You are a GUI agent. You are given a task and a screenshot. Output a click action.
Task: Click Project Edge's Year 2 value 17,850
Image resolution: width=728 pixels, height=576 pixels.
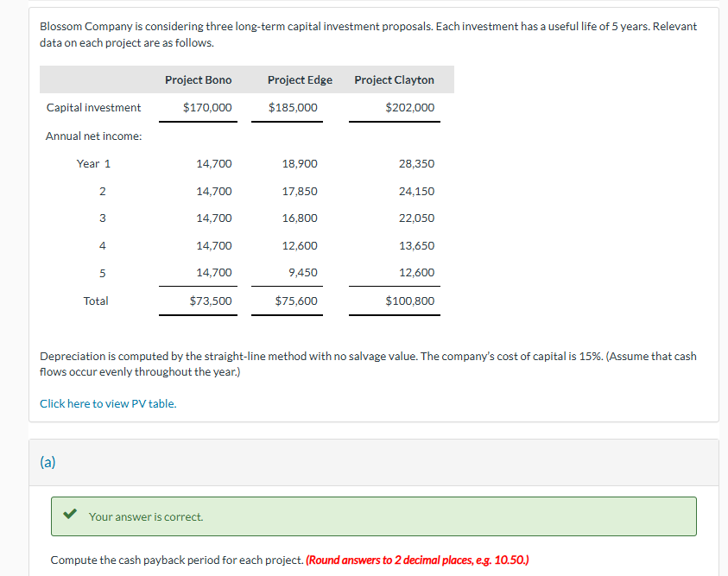tap(300, 191)
